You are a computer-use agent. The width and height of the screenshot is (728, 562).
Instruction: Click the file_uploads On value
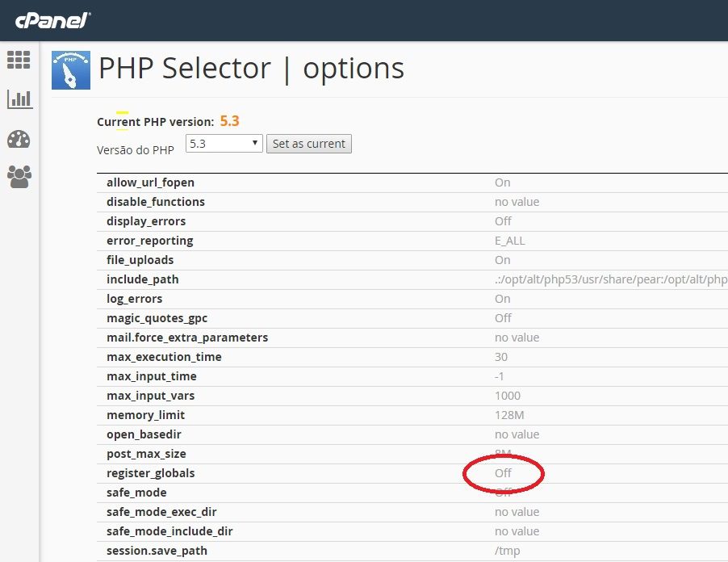(x=502, y=260)
